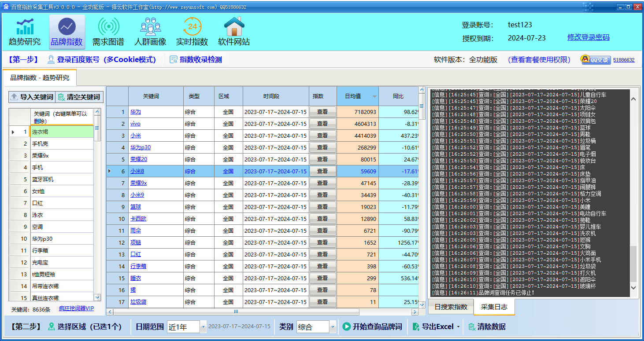Image resolution: width=644 pixels, height=341 pixels.
Task: Select 蓝牙耳机 in the keyword list
Action: (x=62, y=179)
